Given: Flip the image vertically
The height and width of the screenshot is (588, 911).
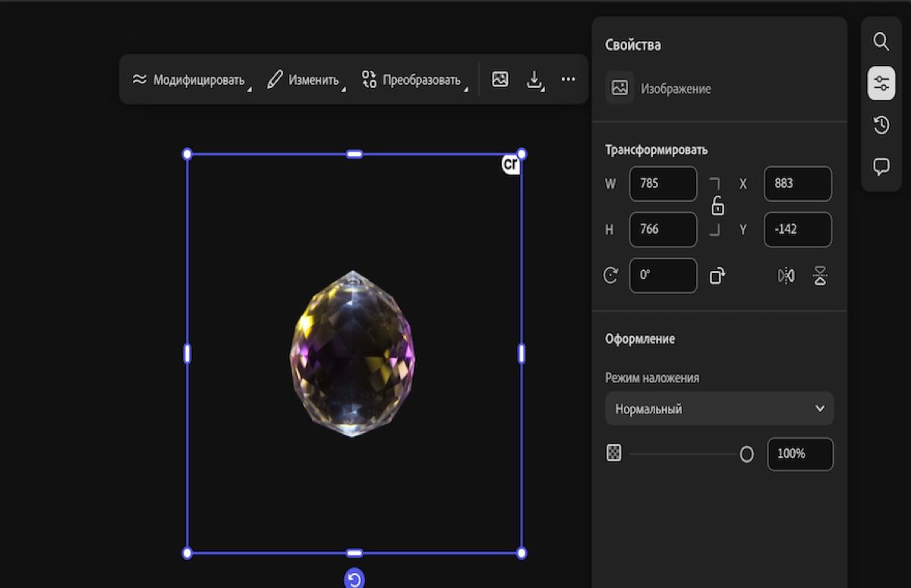Looking at the screenshot, I should 820,275.
